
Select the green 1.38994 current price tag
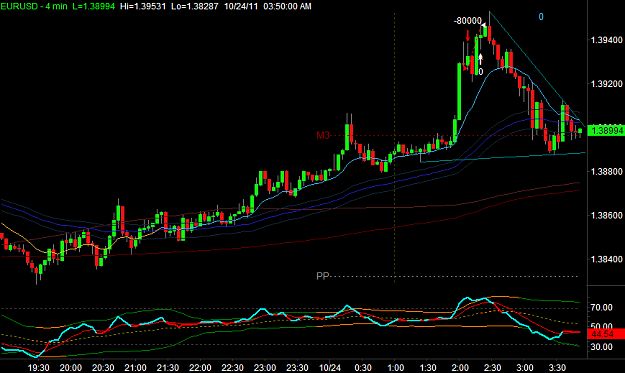tap(606, 131)
